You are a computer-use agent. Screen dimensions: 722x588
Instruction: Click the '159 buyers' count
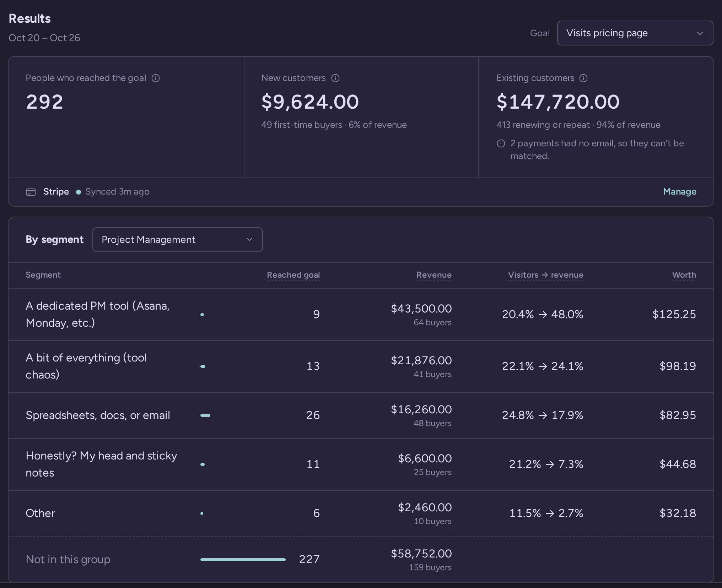(x=430, y=567)
